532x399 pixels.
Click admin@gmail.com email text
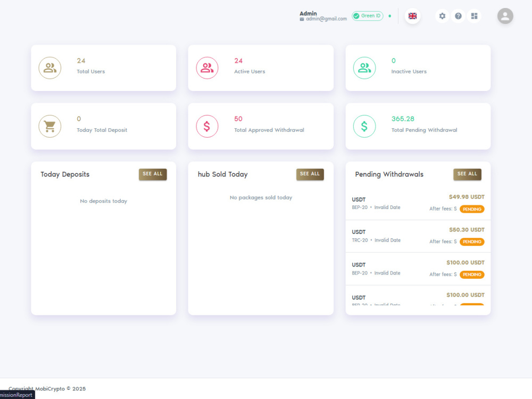[x=327, y=19]
